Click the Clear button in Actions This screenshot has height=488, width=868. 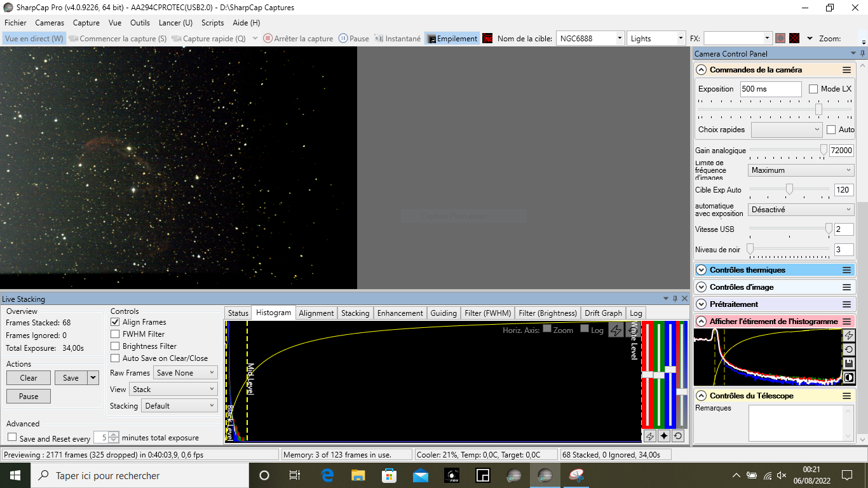tap(29, 378)
